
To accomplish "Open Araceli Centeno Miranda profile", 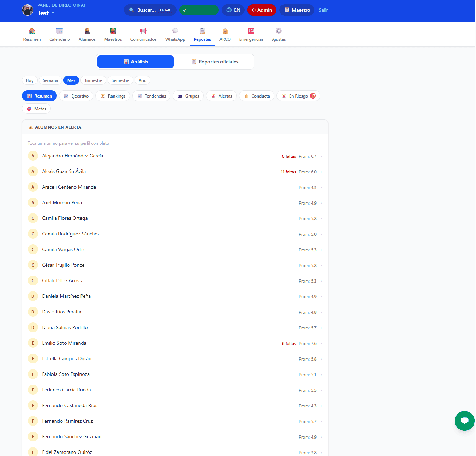I will pos(175,187).
